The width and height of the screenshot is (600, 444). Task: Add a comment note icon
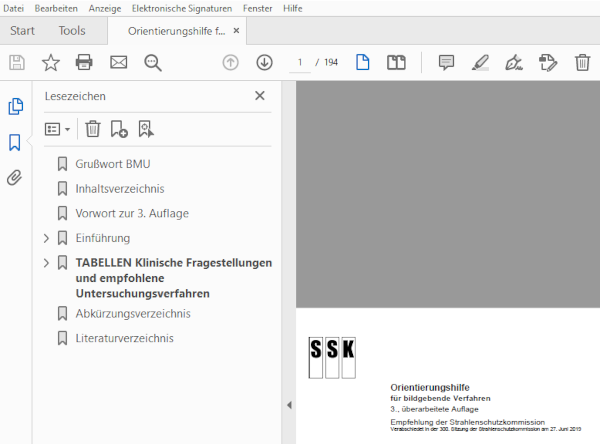446,63
